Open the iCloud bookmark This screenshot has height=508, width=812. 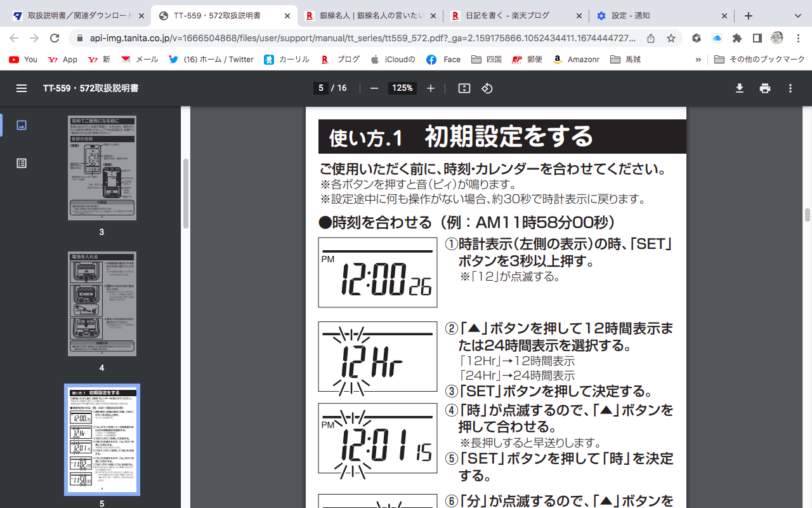[393, 60]
